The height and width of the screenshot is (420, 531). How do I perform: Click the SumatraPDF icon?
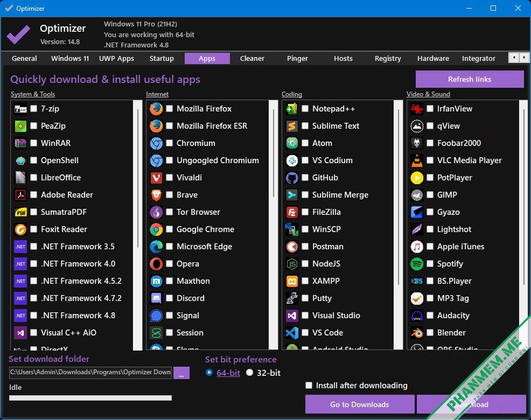(x=20, y=212)
